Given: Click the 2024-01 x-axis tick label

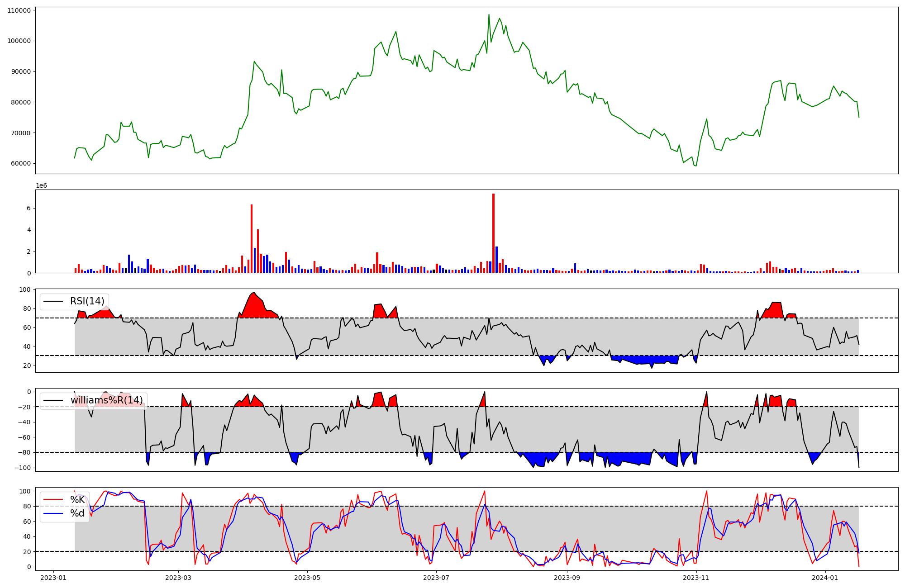Looking at the screenshot, I should 825,578.
